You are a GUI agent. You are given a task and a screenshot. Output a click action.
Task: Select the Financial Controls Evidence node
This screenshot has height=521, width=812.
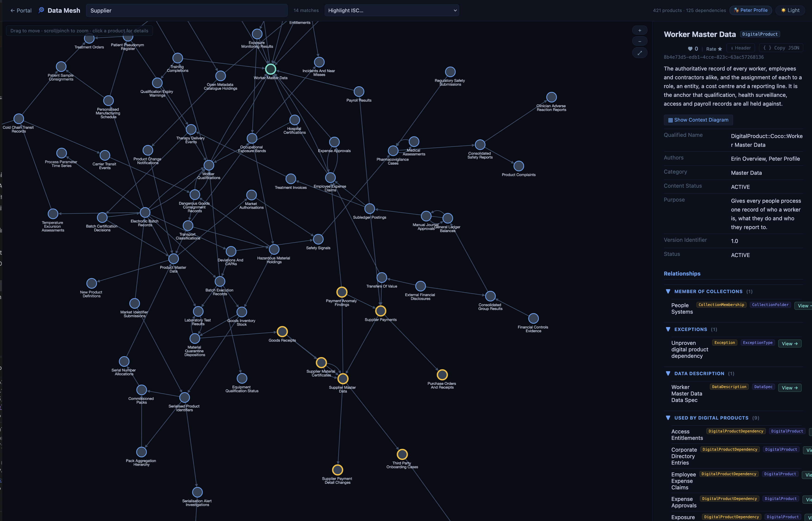click(x=533, y=318)
